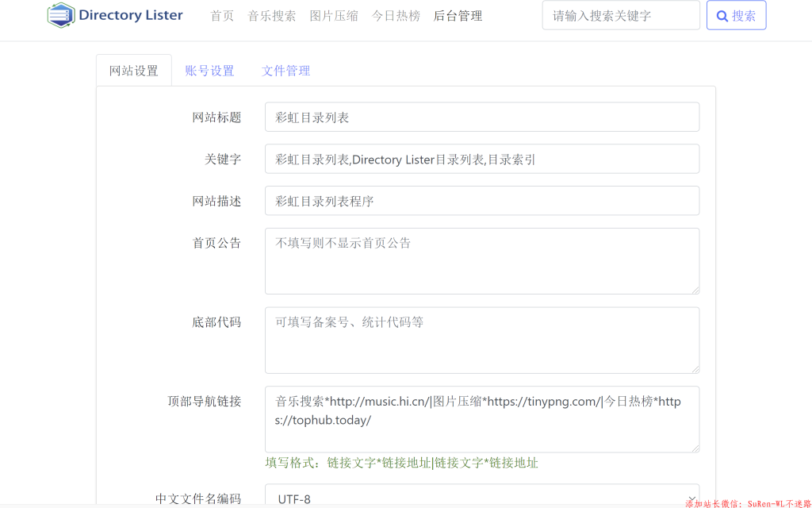812x508 pixels.
Task: Click the 网站描述 label
Action: pos(216,201)
